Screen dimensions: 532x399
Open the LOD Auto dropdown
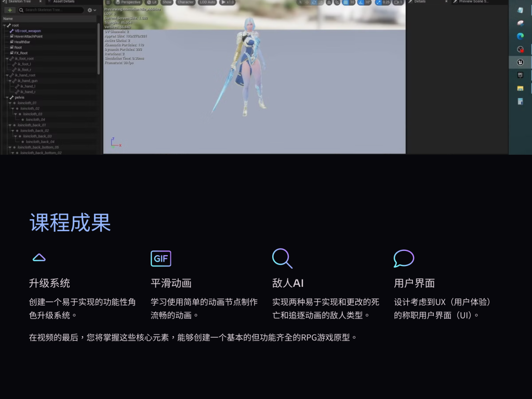pos(207,2)
